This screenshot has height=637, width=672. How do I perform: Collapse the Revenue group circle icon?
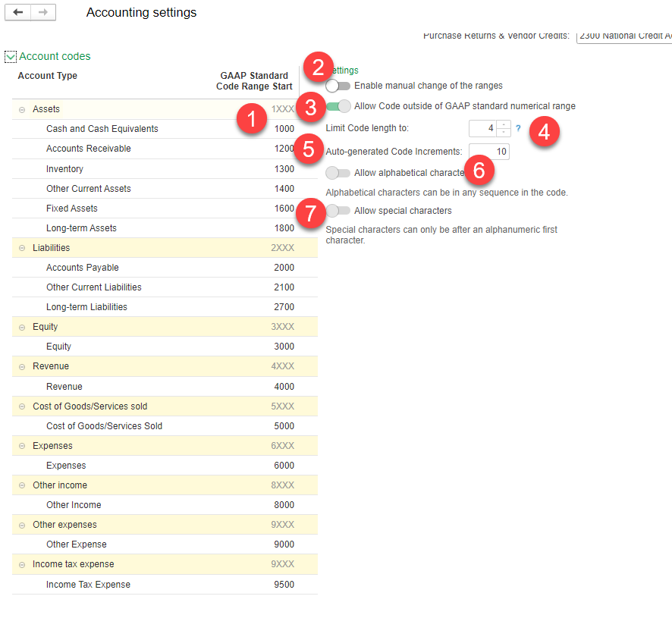pos(22,367)
